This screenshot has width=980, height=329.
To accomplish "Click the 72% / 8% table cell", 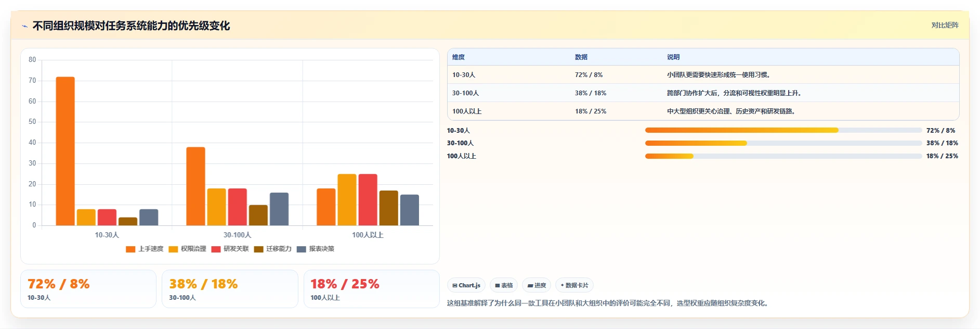I will (589, 75).
